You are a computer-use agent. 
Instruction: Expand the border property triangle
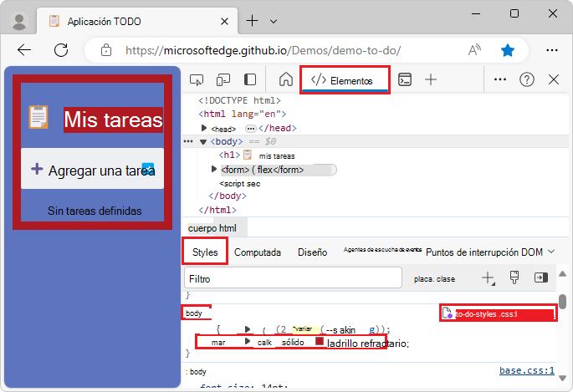[x=248, y=341]
